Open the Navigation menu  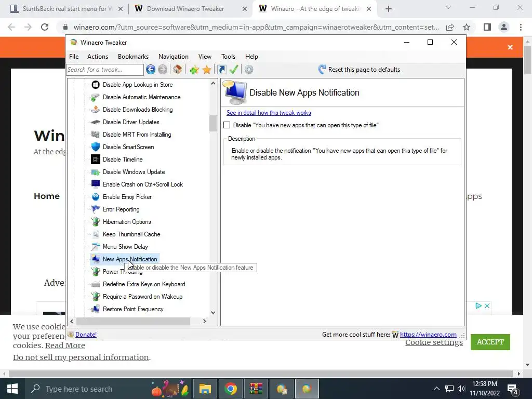(x=174, y=57)
